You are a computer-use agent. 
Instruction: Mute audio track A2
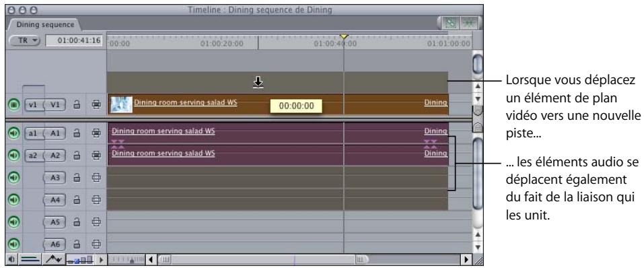point(13,156)
